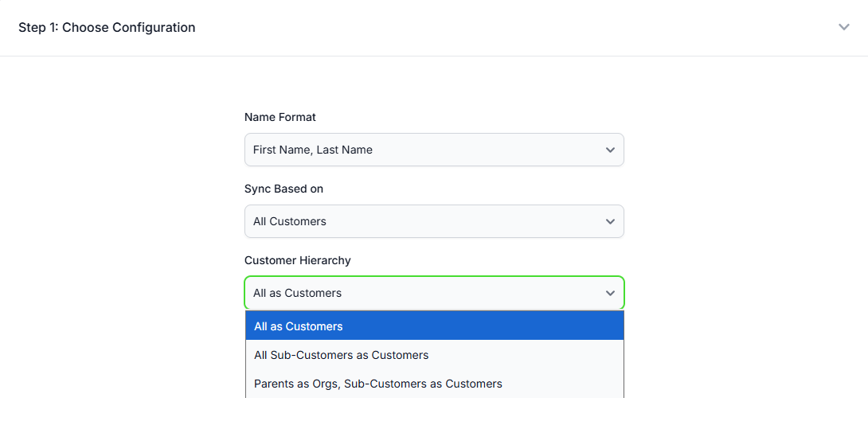The height and width of the screenshot is (421, 868).
Task: Pick "Parents as Orgs, Sub-Customers as Customers"
Action: pyautogui.click(x=378, y=384)
